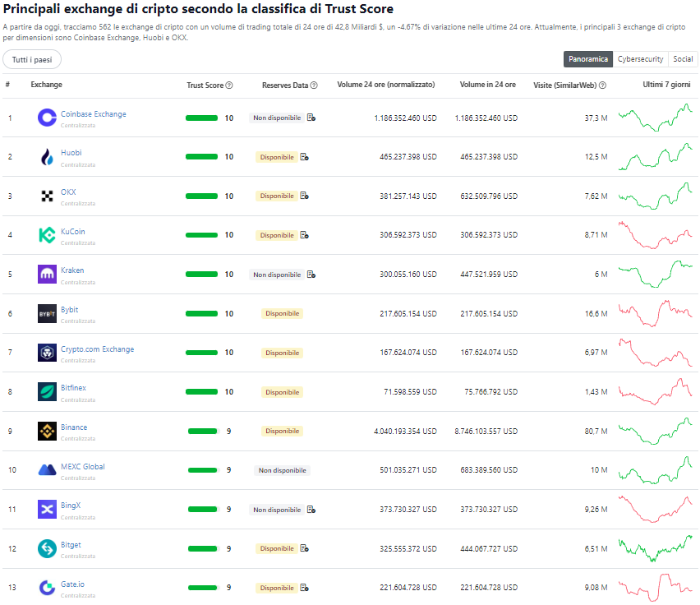Image resolution: width=700 pixels, height=605 pixels.
Task: Open OKX reserves document icon
Action: click(x=305, y=196)
